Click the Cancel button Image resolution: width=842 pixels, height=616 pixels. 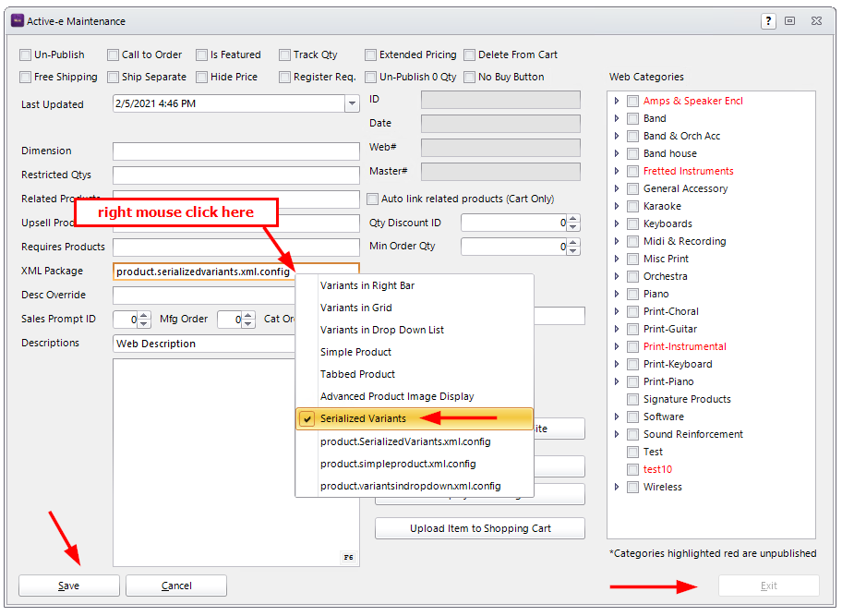(176, 586)
